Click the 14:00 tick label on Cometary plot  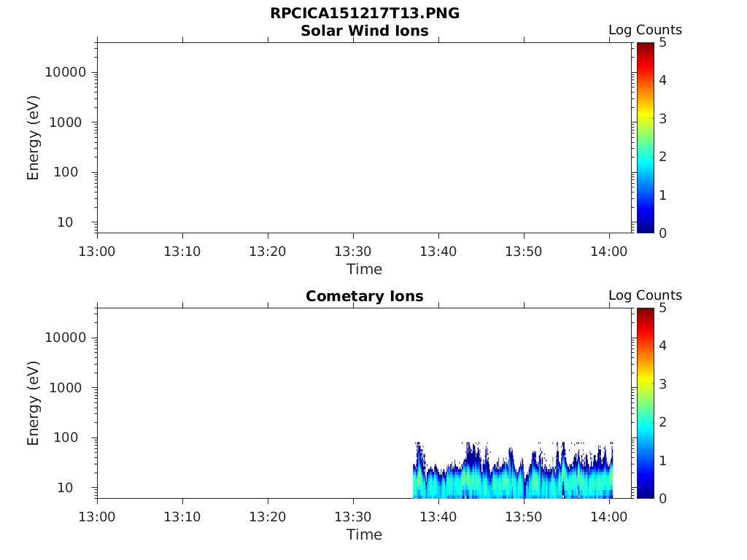(x=609, y=517)
